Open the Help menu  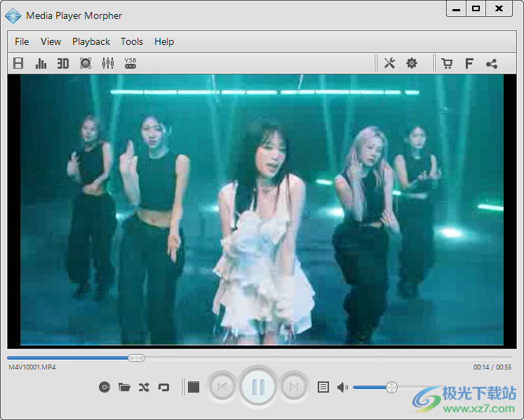(x=164, y=42)
